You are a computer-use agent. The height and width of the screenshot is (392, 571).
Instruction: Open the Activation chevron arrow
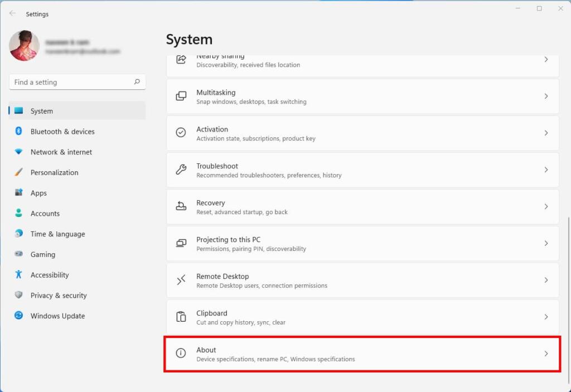tap(546, 133)
